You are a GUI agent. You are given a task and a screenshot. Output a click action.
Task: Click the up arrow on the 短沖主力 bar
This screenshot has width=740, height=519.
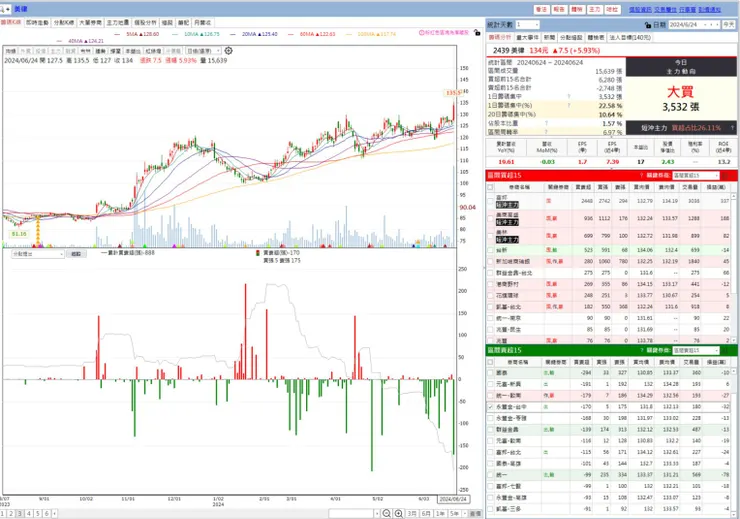[x=732, y=128]
